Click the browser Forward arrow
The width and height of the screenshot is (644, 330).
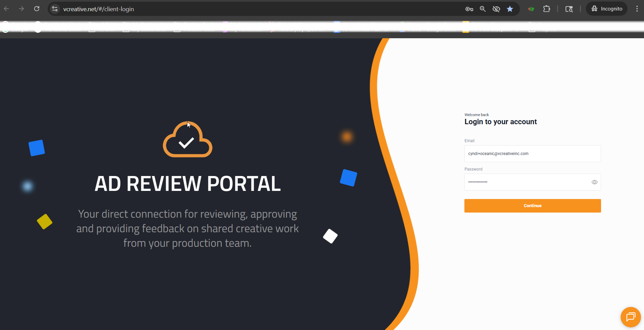pos(21,9)
